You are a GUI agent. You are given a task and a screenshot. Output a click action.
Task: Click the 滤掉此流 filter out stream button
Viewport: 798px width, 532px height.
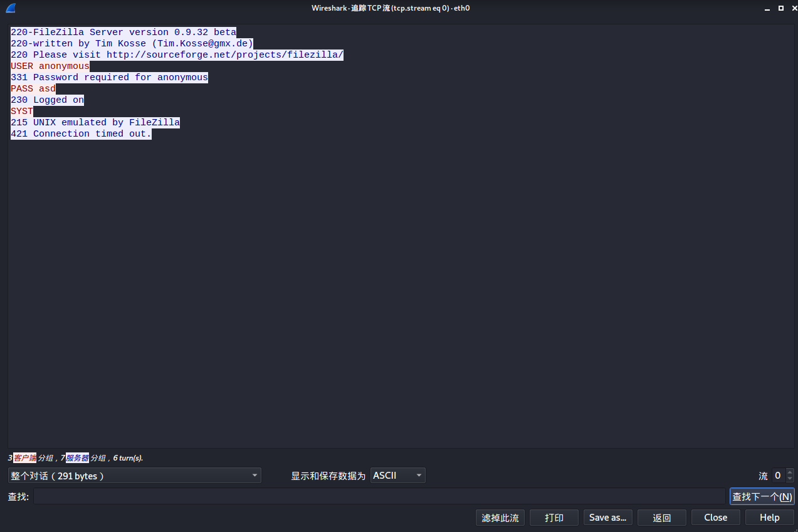500,518
